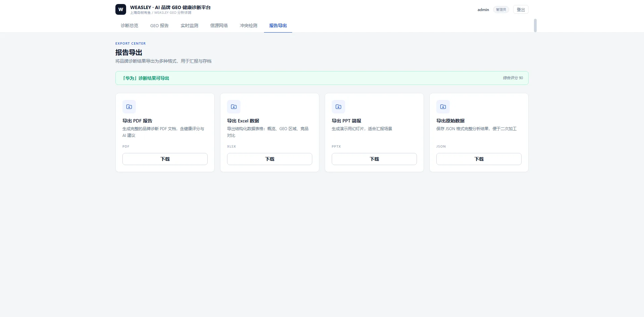Click the WEASLEY W logo icon
The height and width of the screenshot is (317, 644).
pos(121,9)
